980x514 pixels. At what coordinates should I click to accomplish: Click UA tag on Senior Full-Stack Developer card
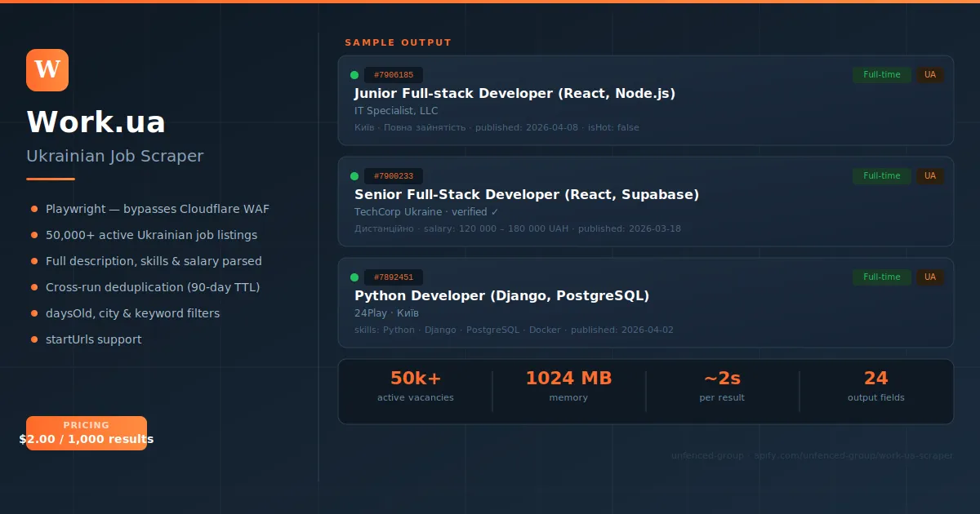pos(930,176)
